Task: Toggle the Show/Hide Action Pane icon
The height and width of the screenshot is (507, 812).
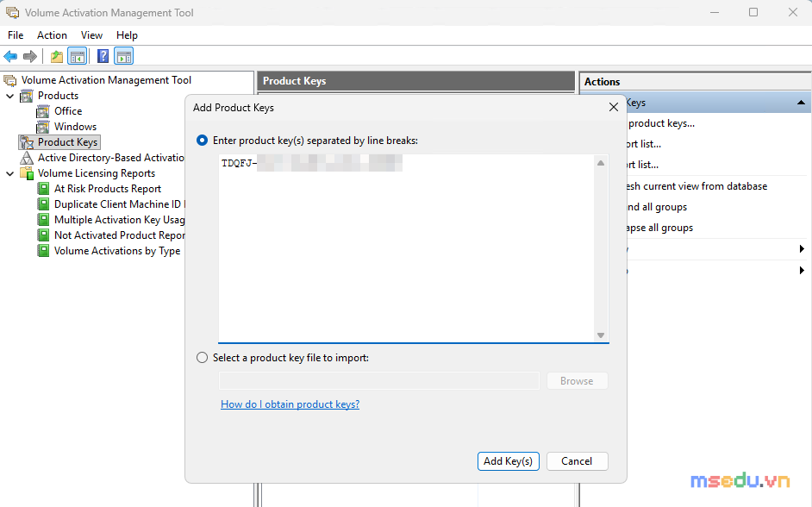Action: (124, 56)
